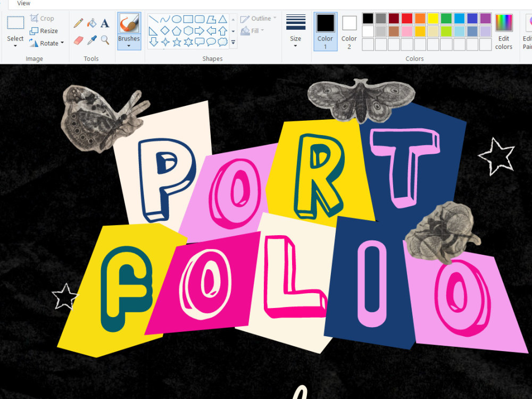Select the Color picker eyedropper tool
Screen dimensions: 532x399
(x=92, y=40)
